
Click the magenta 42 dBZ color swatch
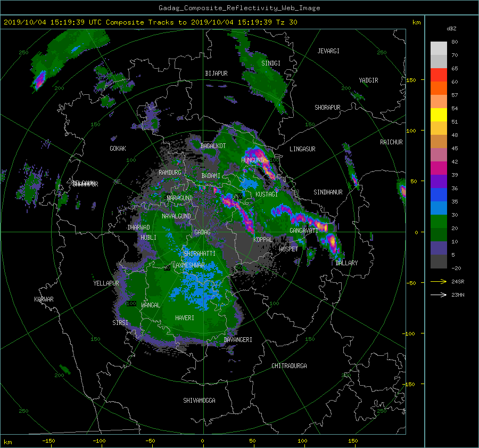coord(439,168)
